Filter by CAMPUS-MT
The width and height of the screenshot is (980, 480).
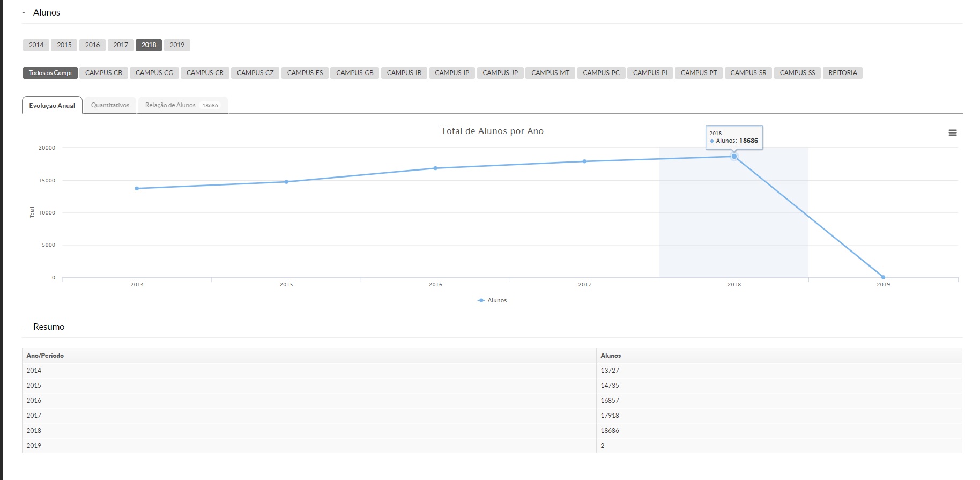pyautogui.click(x=550, y=73)
